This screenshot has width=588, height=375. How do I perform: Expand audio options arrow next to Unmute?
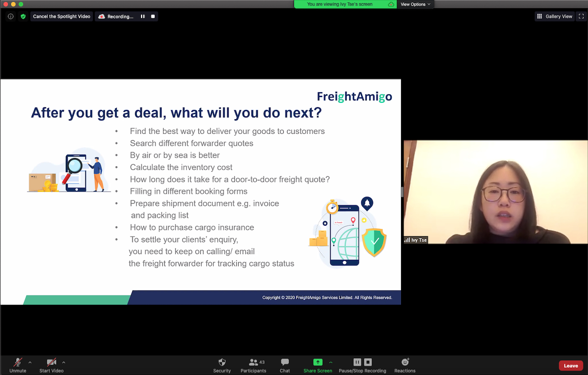pos(30,362)
